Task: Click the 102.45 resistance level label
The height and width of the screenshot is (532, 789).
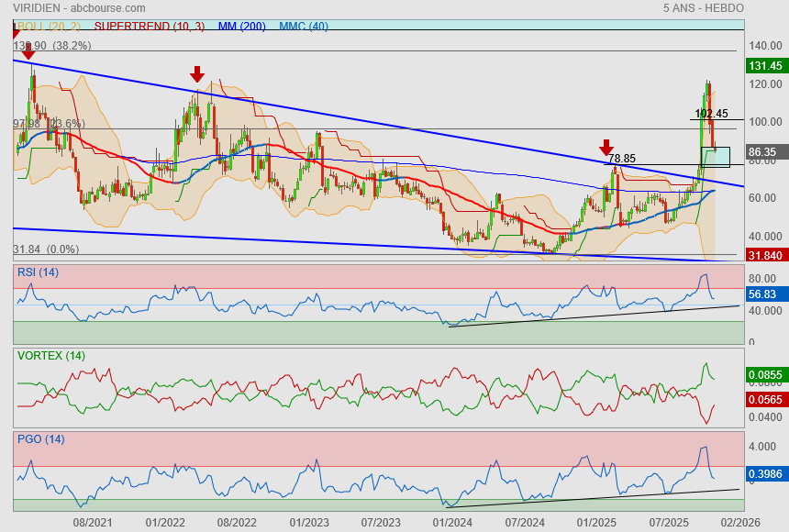Action: click(711, 114)
